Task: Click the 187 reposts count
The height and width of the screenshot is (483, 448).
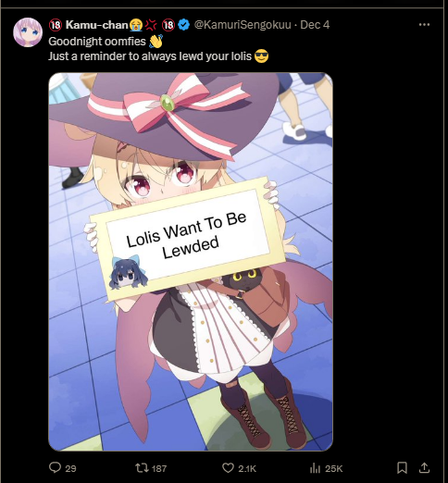Action: coord(159,468)
